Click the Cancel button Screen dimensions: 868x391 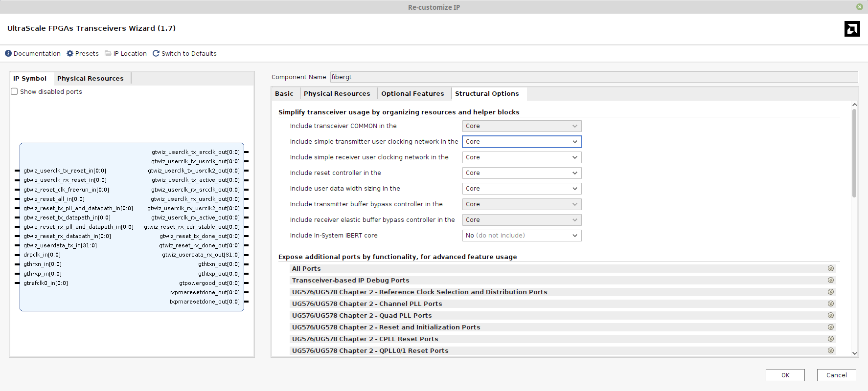(836, 375)
